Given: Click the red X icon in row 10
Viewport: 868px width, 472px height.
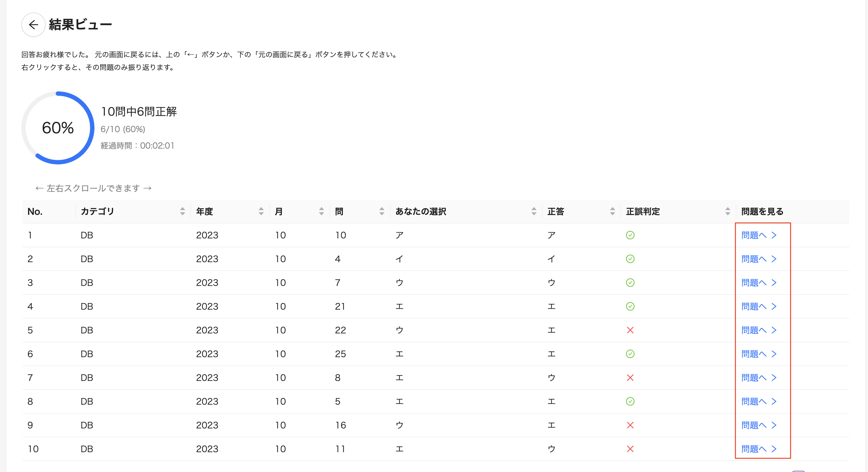Looking at the screenshot, I should click(x=630, y=449).
